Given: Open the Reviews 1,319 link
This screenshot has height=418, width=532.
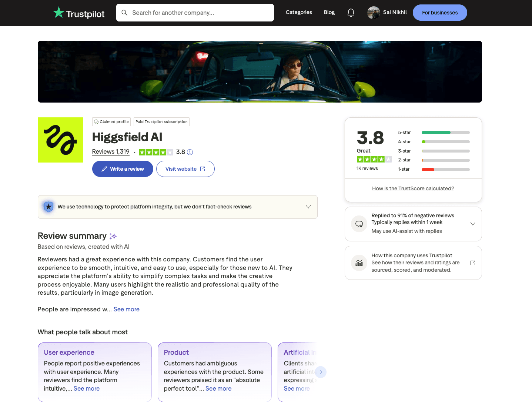Looking at the screenshot, I should (x=111, y=152).
